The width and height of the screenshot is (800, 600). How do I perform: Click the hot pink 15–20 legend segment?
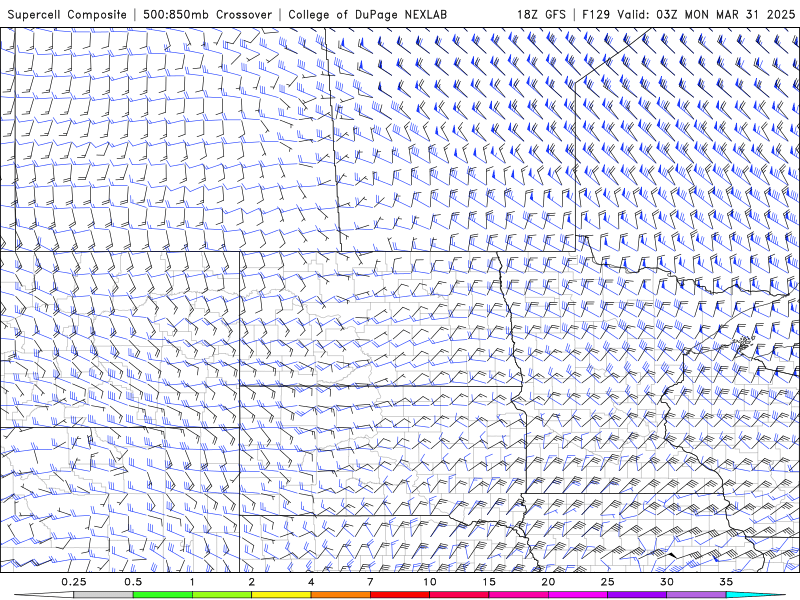click(x=518, y=595)
